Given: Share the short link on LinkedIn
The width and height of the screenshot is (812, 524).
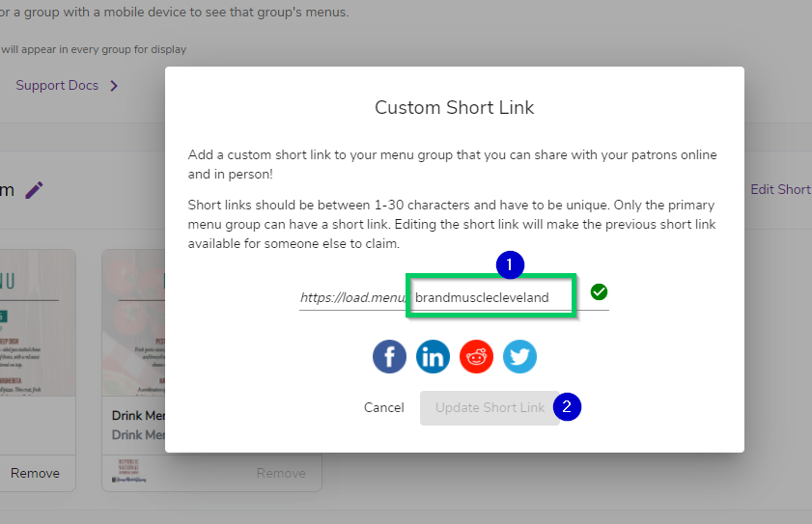Looking at the screenshot, I should 433,357.
